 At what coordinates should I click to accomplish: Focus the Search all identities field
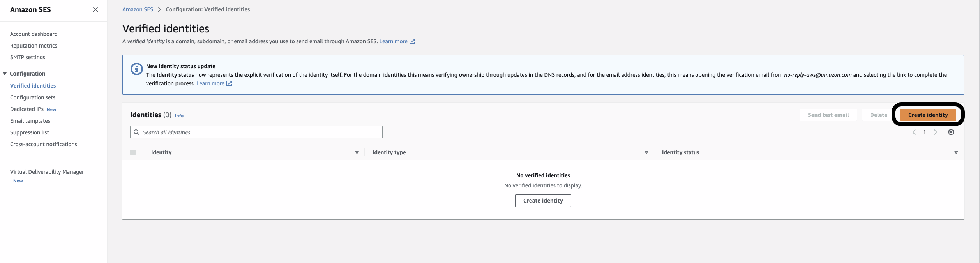coord(256,132)
